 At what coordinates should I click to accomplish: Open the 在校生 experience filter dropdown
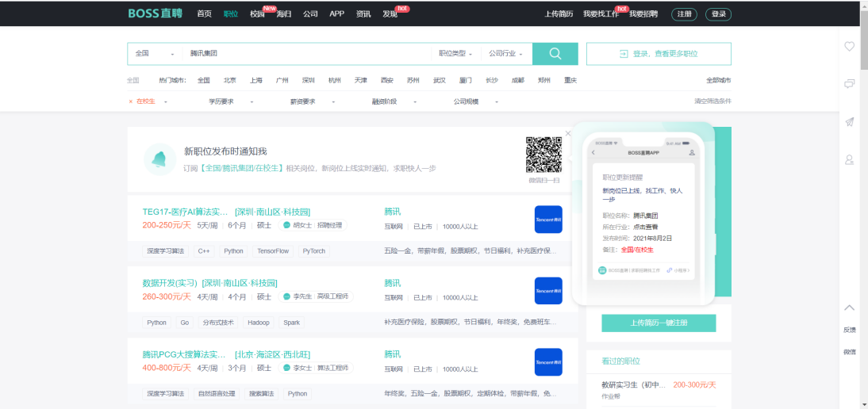pos(152,101)
